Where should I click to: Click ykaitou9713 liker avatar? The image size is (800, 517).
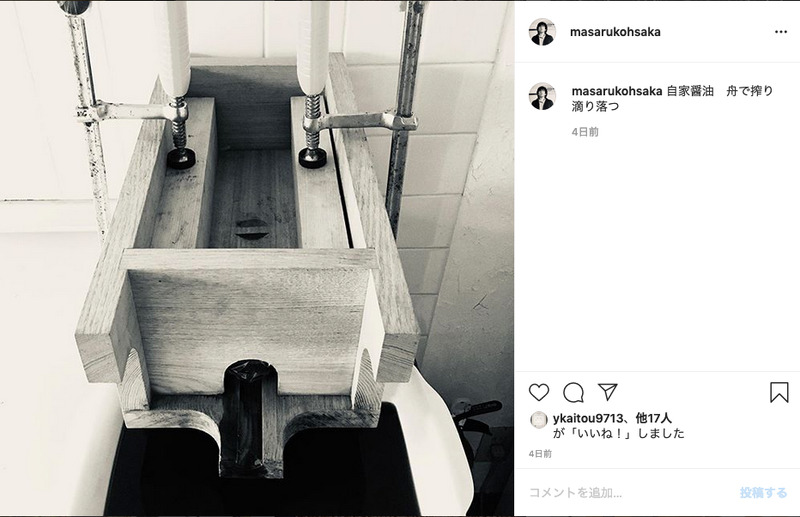[x=539, y=420]
